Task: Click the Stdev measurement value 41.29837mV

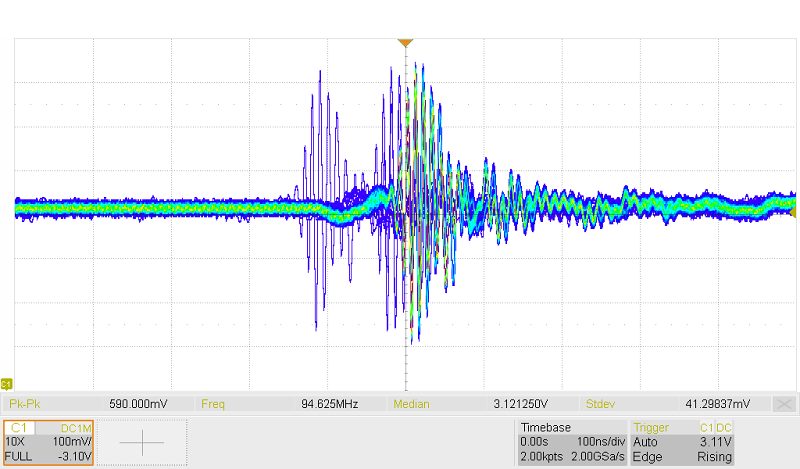Action: [714, 404]
